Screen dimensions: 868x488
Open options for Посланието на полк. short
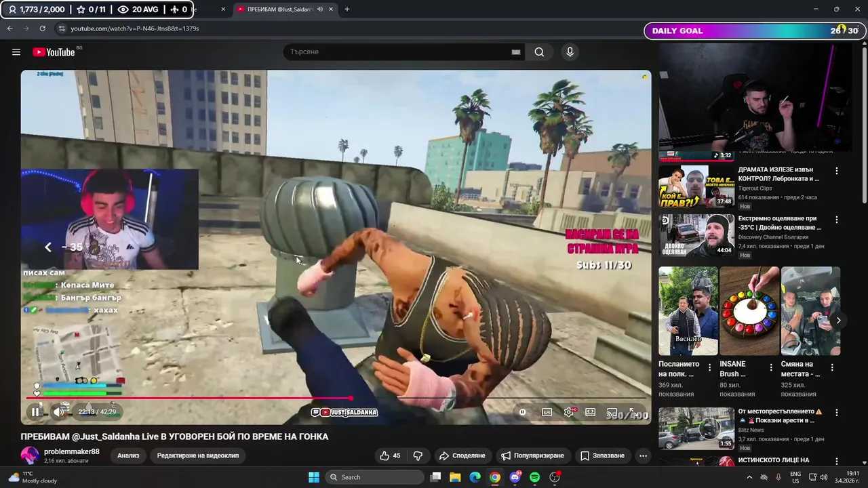click(x=710, y=367)
